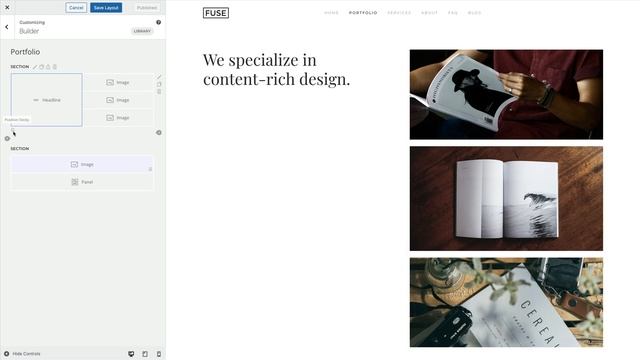Open the Library button
The height and width of the screenshot is (360, 640).
[x=142, y=31]
